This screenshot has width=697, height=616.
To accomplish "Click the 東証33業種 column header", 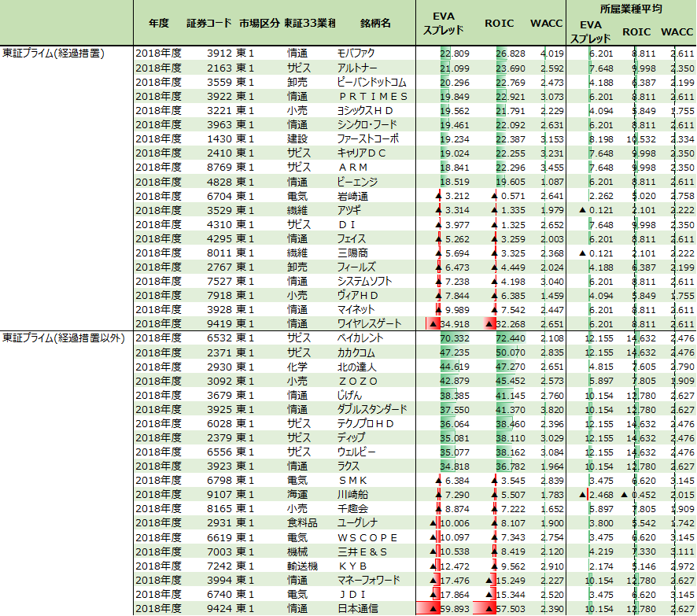I will pyautogui.click(x=309, y=24).
